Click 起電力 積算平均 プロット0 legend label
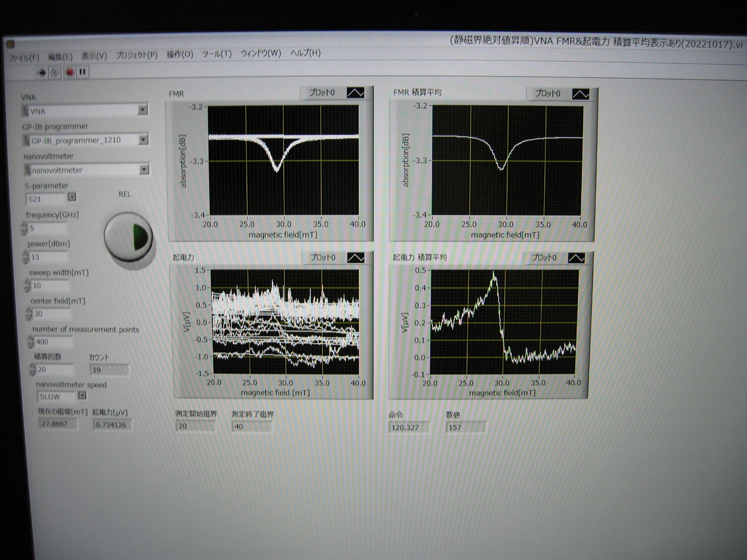Screen dimensions: 747x560 pyautogui.click(x=544, y=257)
